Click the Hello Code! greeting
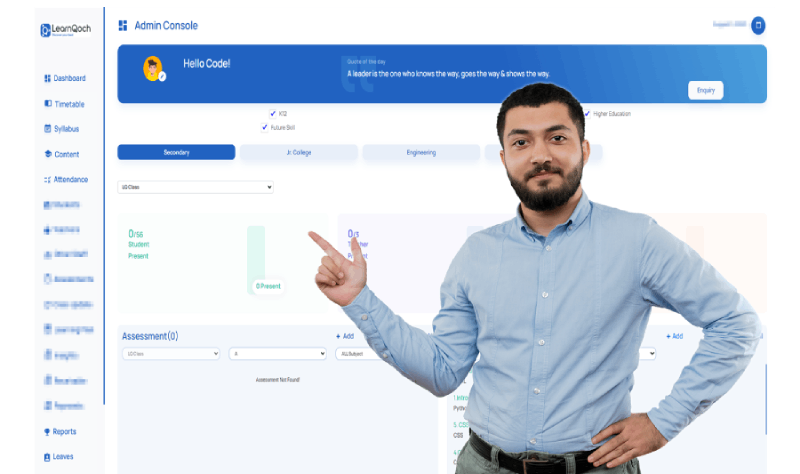The width and height of the screenshot is (800, 474). 207,64
